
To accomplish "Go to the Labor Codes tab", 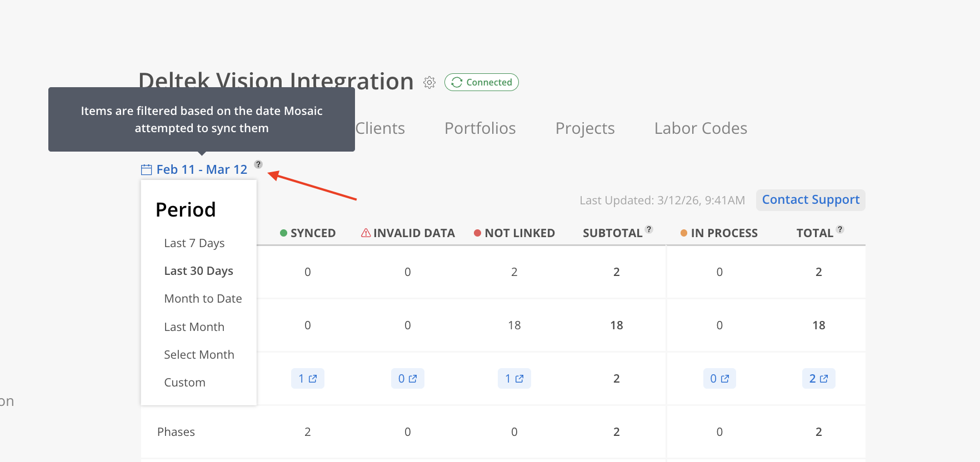I will click(701, 128).
